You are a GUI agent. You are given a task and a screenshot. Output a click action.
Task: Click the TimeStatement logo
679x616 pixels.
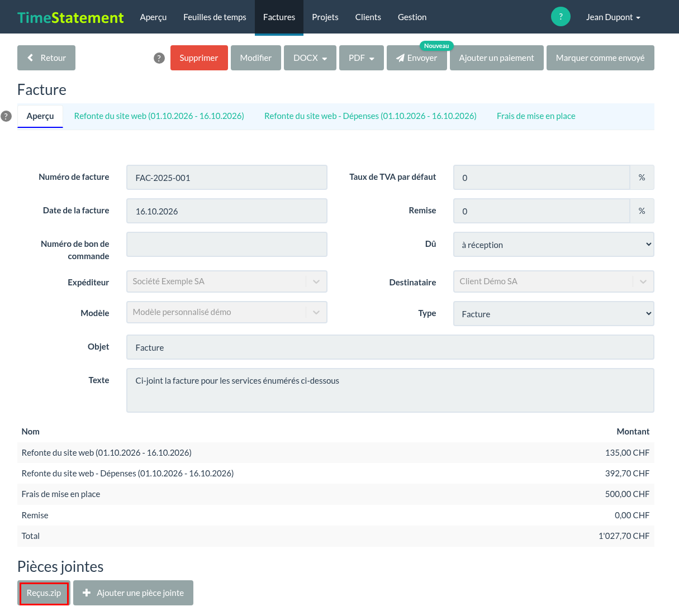(70, 17)
